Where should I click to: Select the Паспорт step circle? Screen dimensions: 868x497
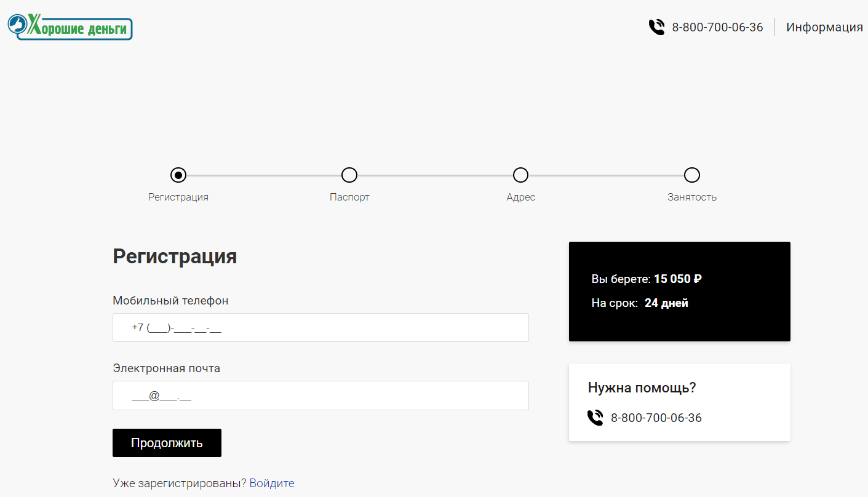349,175
